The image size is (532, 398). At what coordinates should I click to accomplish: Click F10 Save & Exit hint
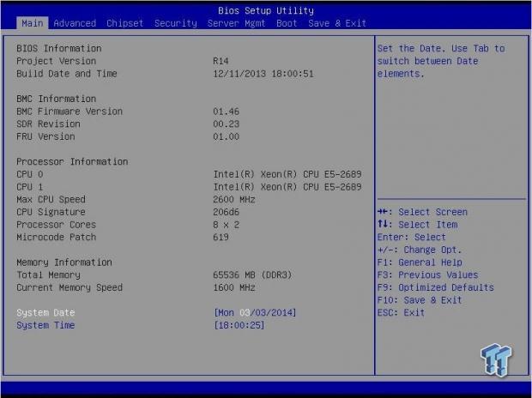click(x=420, y=300)
